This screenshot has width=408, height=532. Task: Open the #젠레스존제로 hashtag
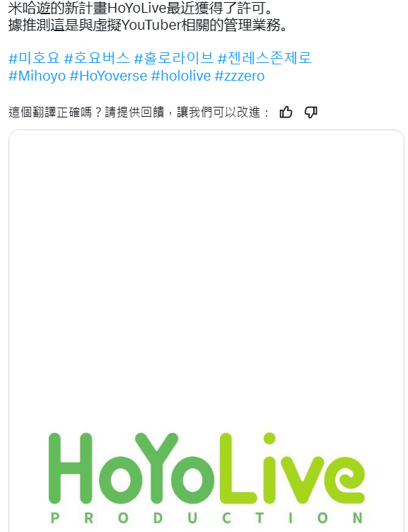tap(264, 58)
